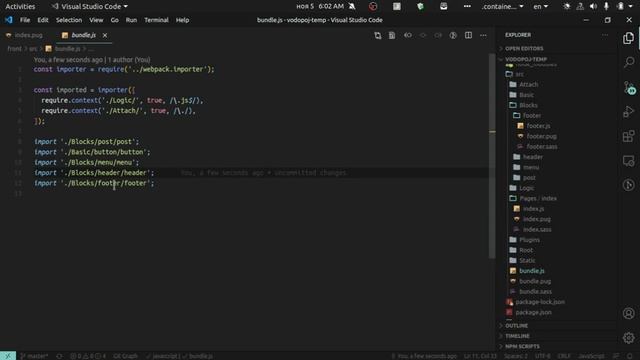Click Ln 11, Col 33 cursor position
The image size is (640, 360).
click(480, 356)
